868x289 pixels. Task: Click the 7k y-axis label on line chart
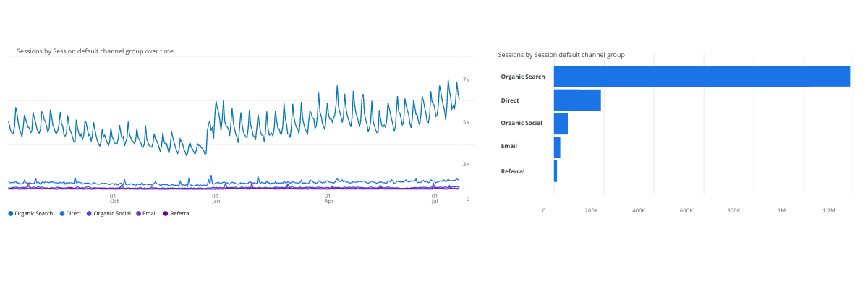point(466,79)
